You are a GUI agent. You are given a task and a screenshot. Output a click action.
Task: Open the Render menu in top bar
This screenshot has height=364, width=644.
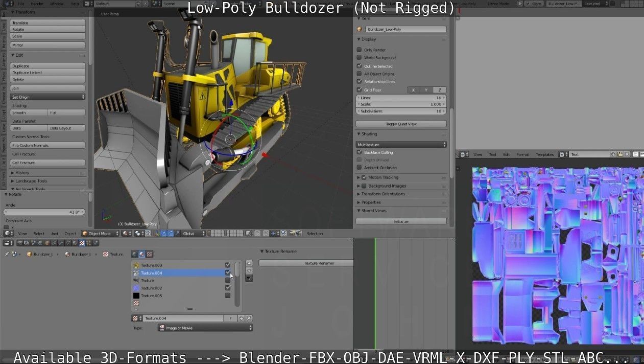pyautogui.click(x=37, y=4)
